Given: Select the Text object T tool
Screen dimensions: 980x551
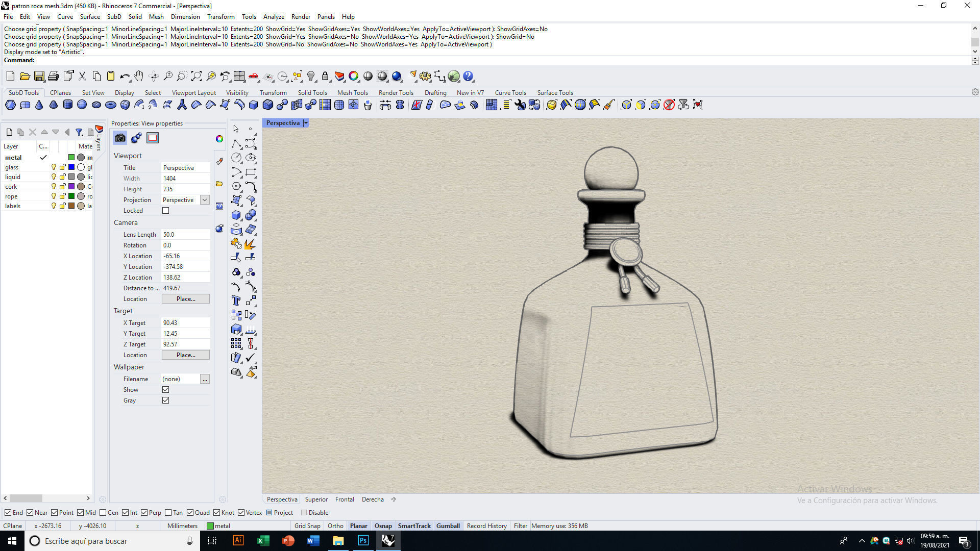Looking at the screenshot, I should tap(236, 300).
